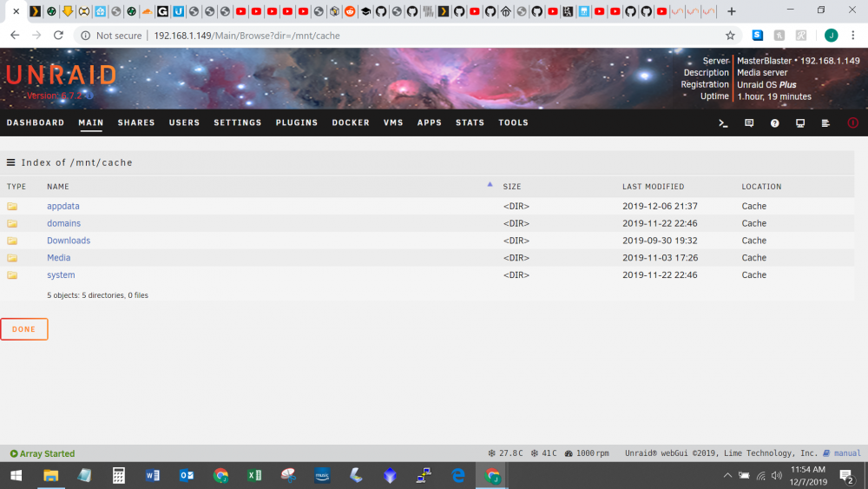Open Amazon Music from the taskbar
The width and height of the screenshot is (868, 489).
(322, 475)
